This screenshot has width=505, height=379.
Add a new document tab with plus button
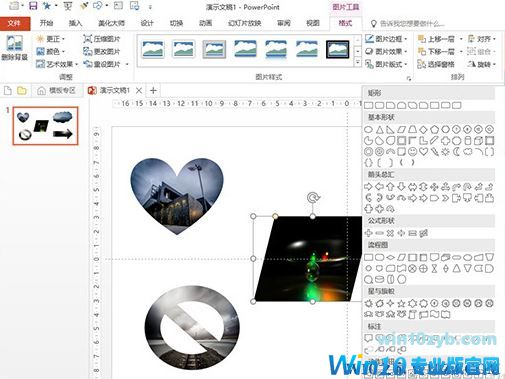coord(153,90)
